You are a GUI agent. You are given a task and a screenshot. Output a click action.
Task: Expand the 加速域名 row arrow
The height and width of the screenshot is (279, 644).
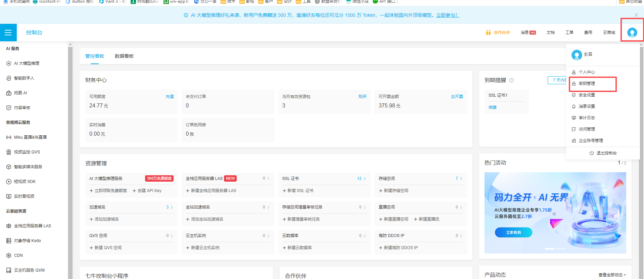point(172,207)
